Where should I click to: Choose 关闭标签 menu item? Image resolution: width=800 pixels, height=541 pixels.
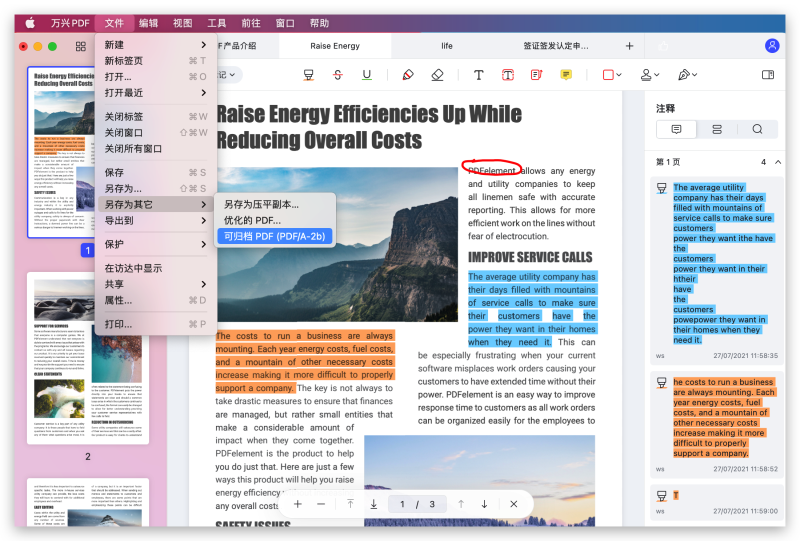pyautogui.click(x=156, y=116)
